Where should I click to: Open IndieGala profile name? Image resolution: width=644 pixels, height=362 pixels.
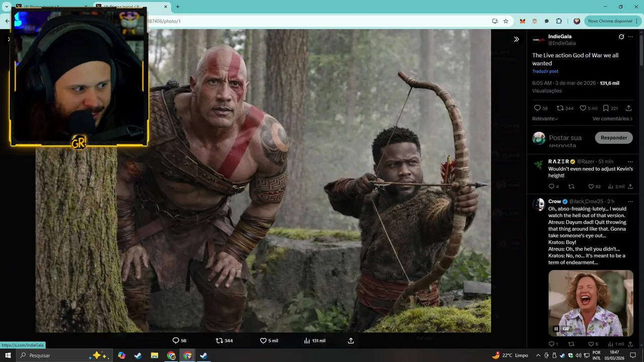560,37
